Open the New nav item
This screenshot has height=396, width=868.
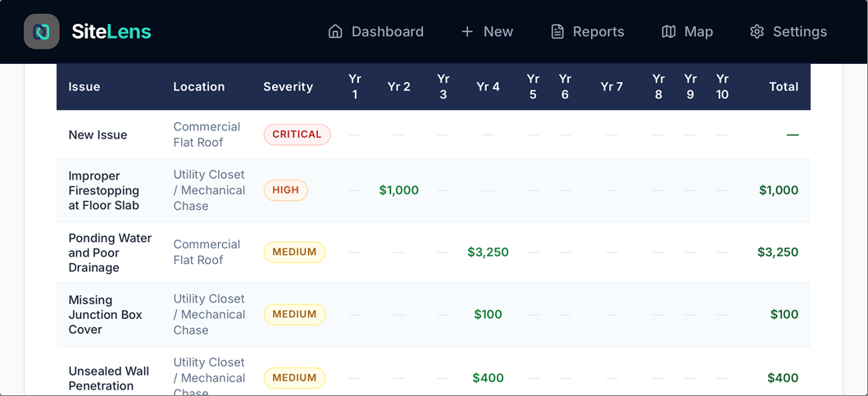click(x=487, y=32)
